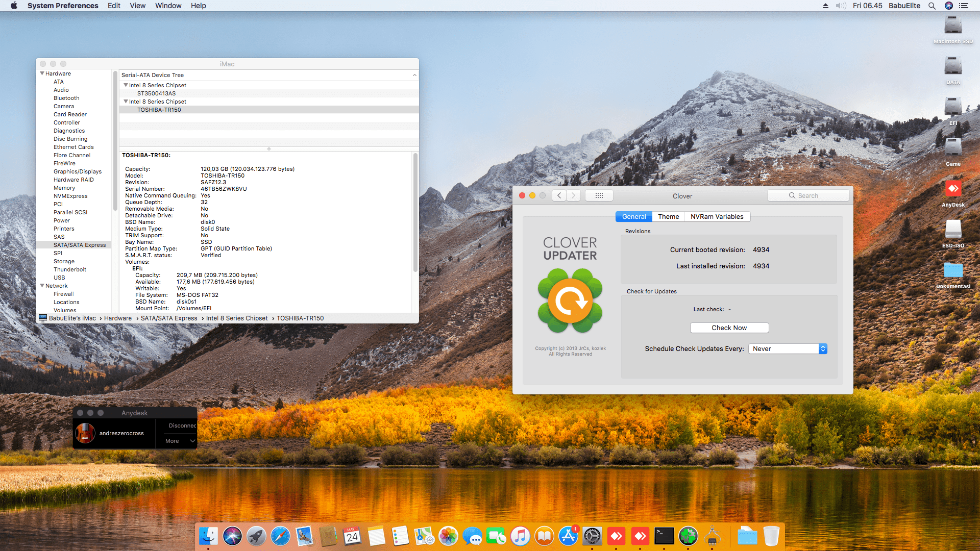Expand the AnyDesk More dropdown
980x551 pixels.
pyautogui.click(x=180, y=441)
